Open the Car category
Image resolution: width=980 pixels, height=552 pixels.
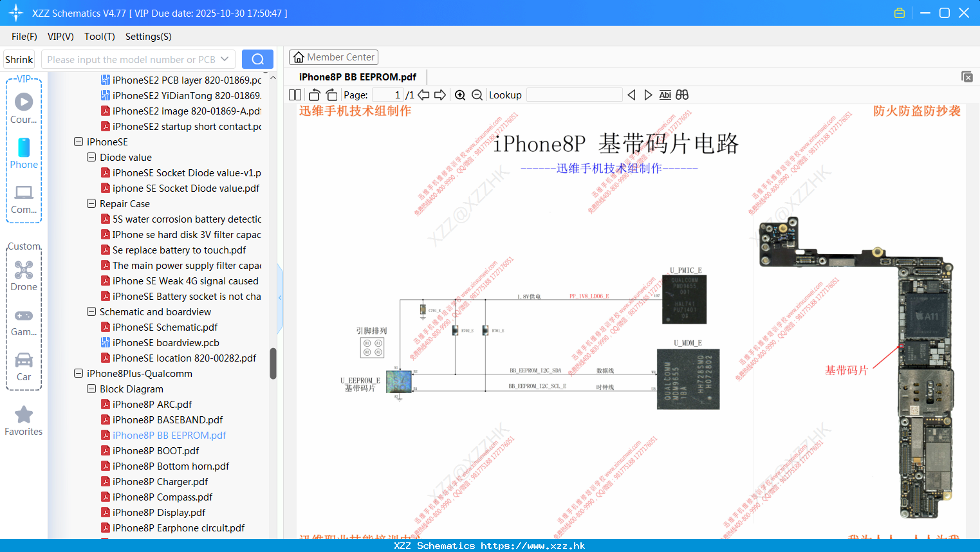pos(24,367)
